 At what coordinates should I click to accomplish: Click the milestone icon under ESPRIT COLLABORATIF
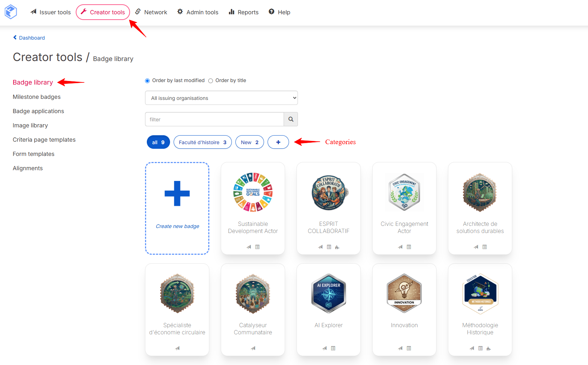[337, 247]
